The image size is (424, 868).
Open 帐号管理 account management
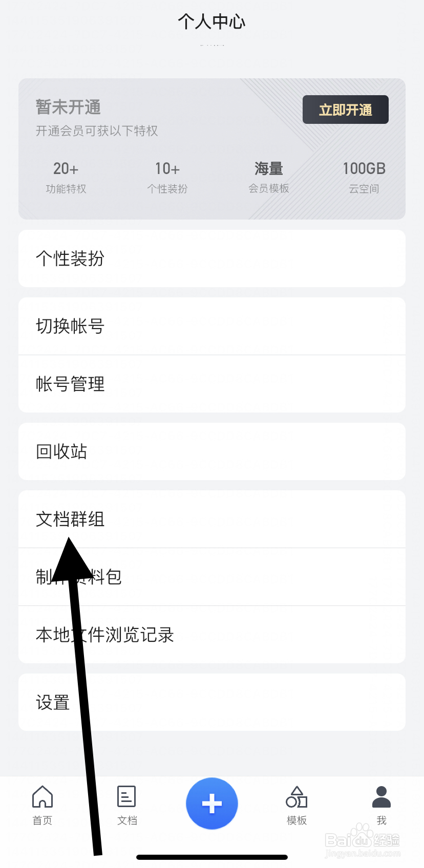click(x=212, y=384)
